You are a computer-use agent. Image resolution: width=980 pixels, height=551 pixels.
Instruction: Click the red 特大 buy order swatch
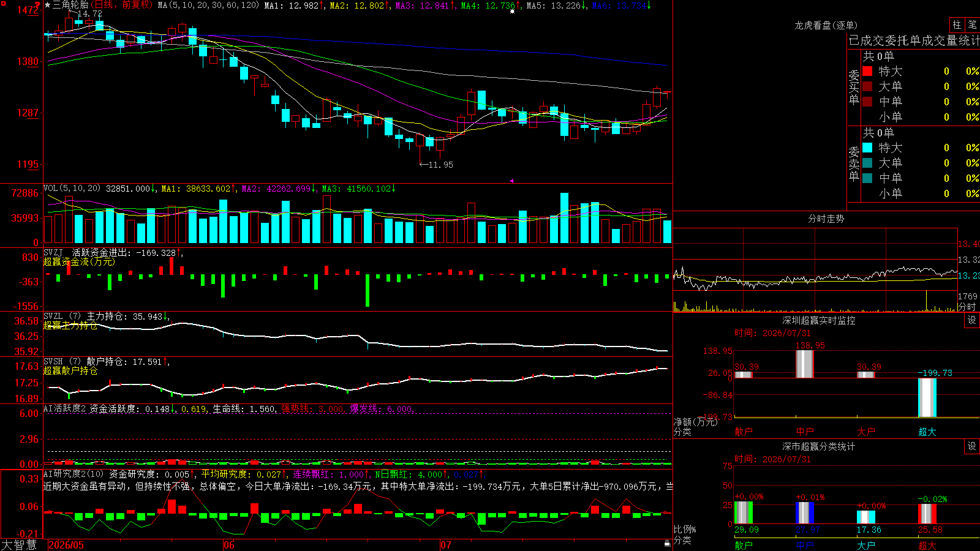(x=867, y=71)
